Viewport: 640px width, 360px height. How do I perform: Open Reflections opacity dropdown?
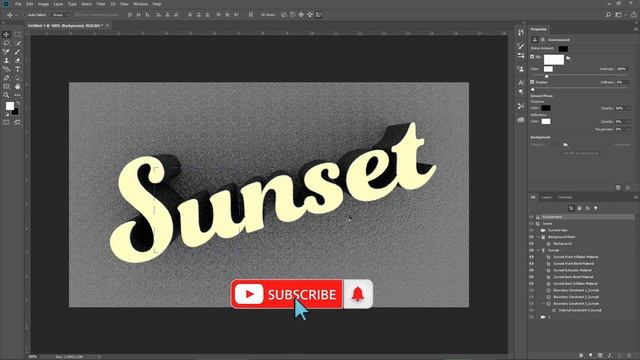629,122
